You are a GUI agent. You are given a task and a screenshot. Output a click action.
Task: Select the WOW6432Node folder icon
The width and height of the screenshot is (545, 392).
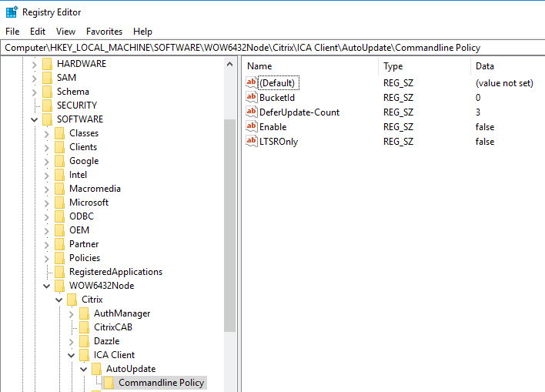point(60,286)
